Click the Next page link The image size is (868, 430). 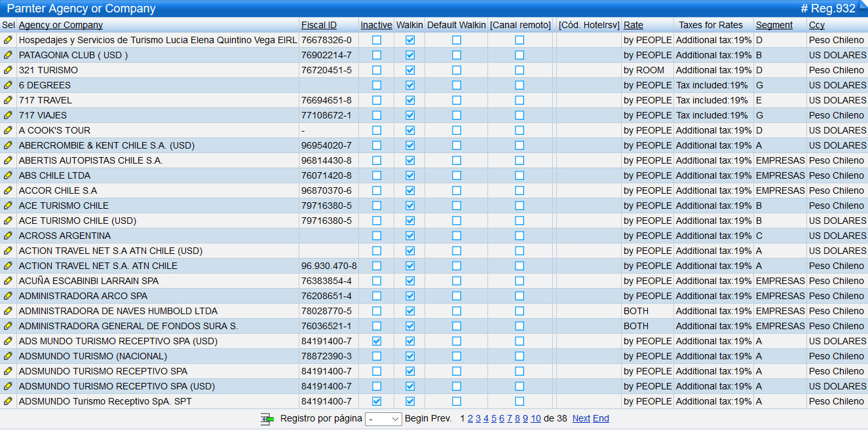click(x=581, y=419)
